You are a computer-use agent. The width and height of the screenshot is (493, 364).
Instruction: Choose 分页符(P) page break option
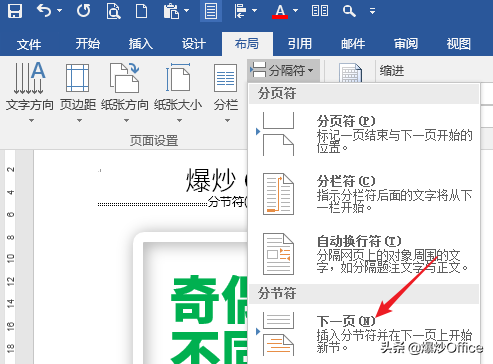[364, 134]
